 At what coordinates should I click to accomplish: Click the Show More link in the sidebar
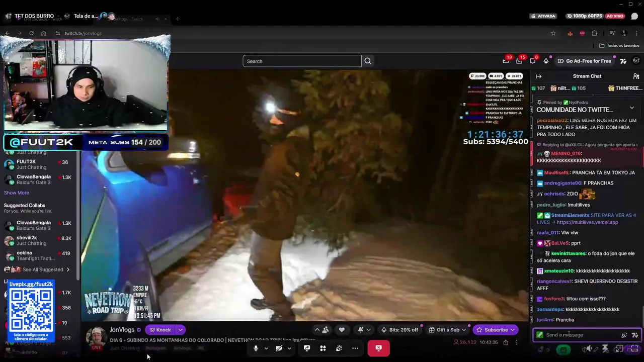pos(17,193)
